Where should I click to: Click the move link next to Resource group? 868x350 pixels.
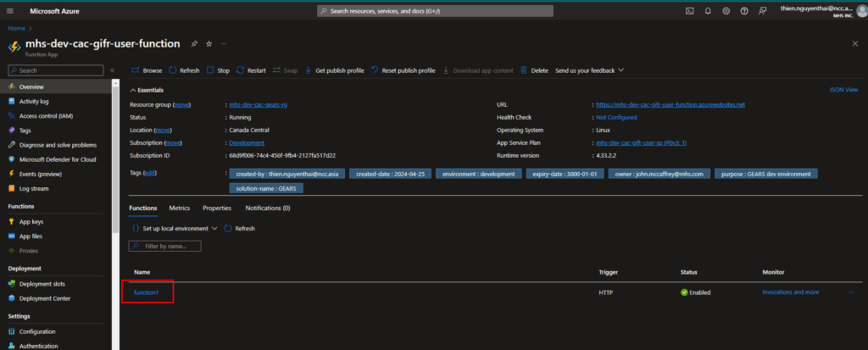(x=181, y=105)
